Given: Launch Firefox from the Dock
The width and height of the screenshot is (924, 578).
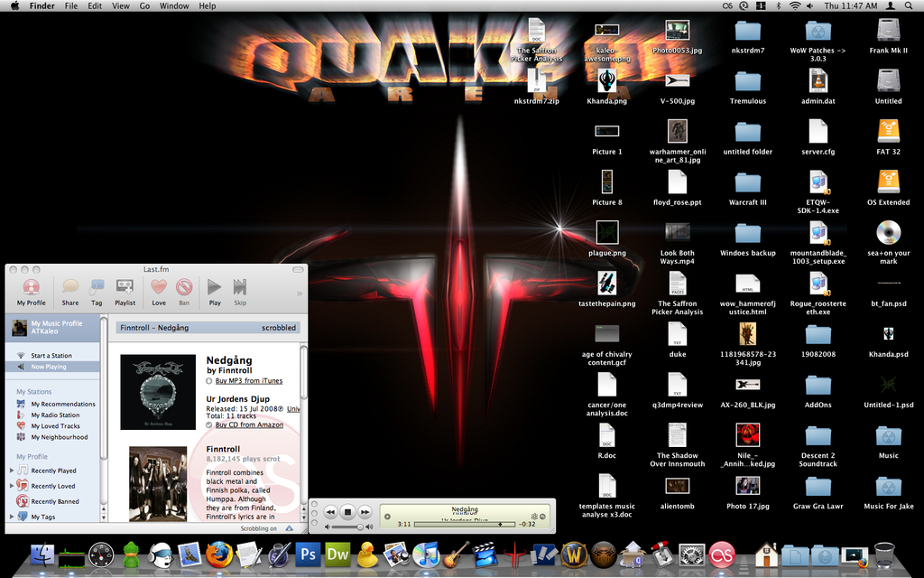Looking at the screenshot, I should 218,555.
